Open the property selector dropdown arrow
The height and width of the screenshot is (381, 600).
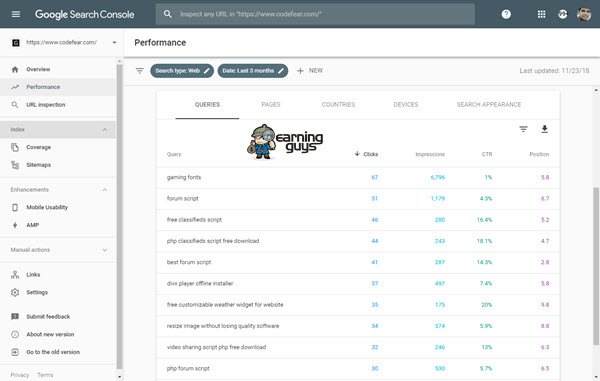pyautogui.click(x=114, y=42)
